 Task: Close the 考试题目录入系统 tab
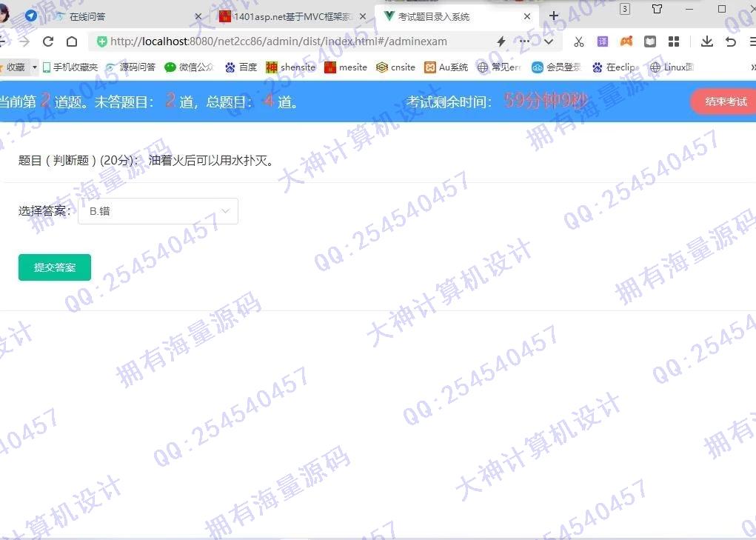(x=527, y=17)
